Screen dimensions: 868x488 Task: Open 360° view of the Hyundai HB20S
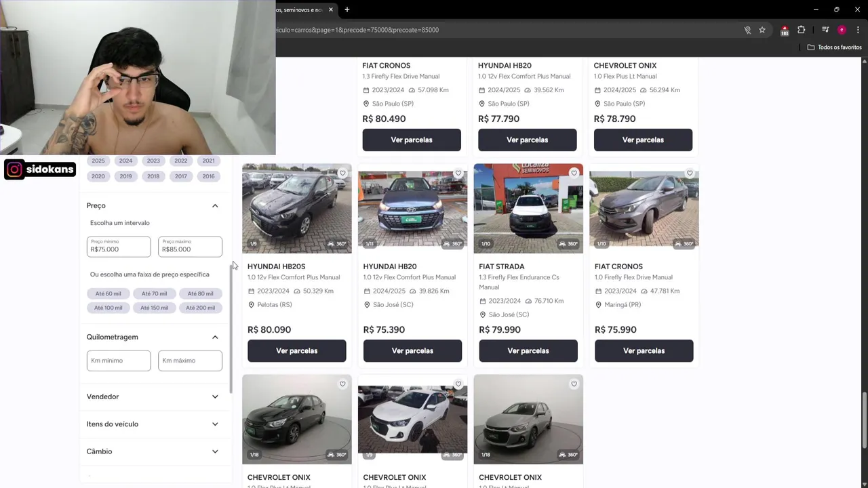(x=336, y=244)
